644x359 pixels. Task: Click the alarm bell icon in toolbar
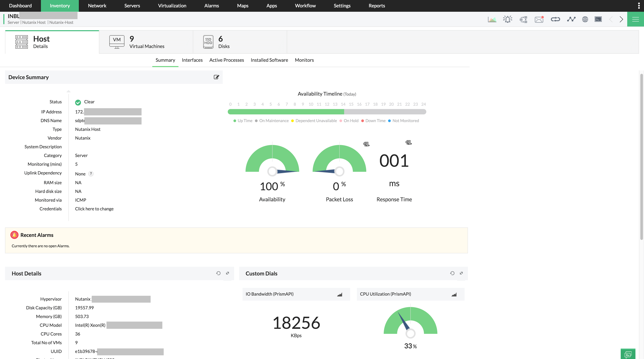[507, 19]
